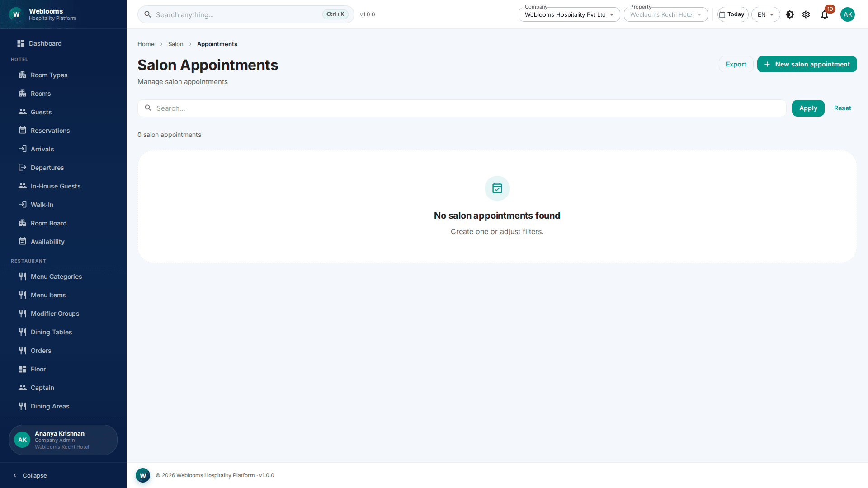Toggle dark mode theme icon
Viewport: 868px width, 488px height.
point(790,14)
